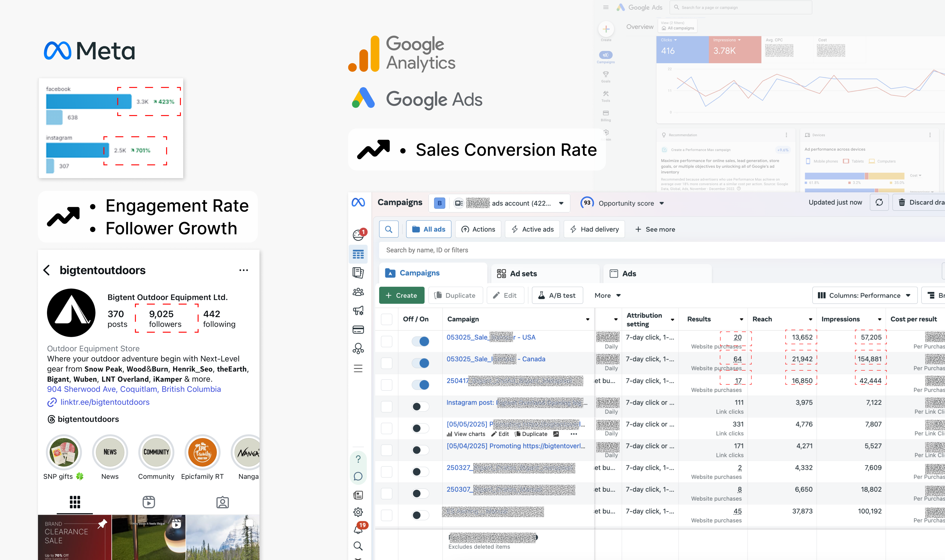Image resolution: width=945 pixels, height=560 pixels.
Task: Click the search magnifier button beside All ads
Action: pyautogui.click(x=388, y=229)
